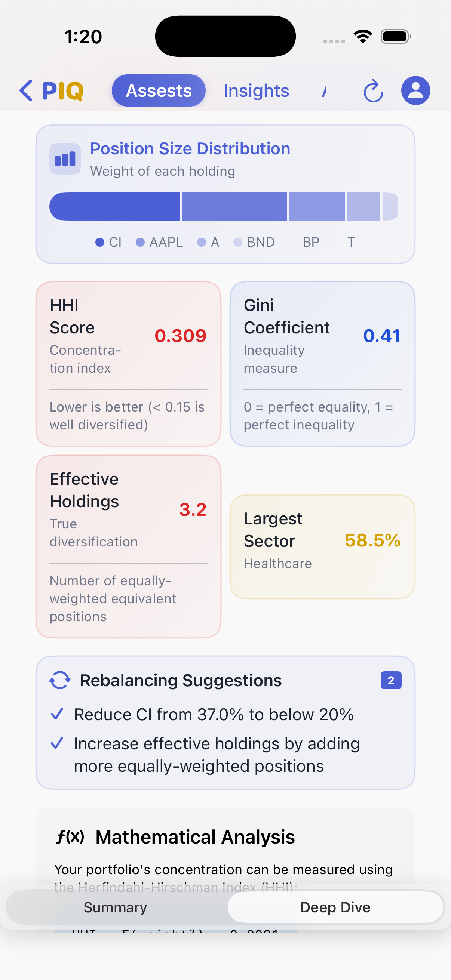Tap the back chevron next to PIQ
The image size is (451, 980).
pyautogui.click(x=26, y=90)
